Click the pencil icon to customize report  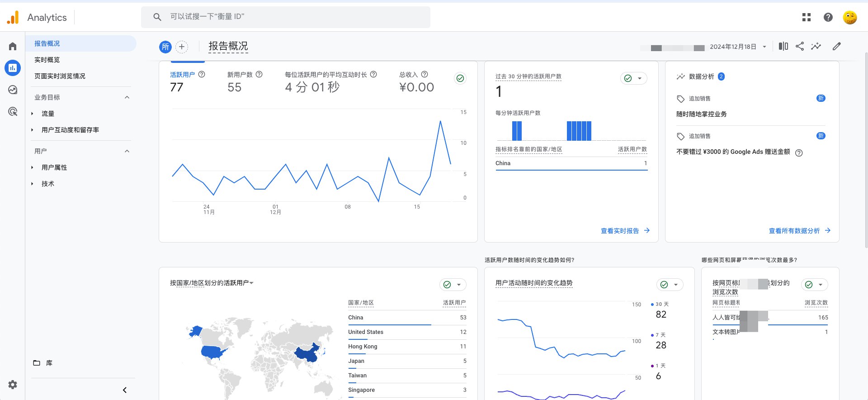point(837,46)
